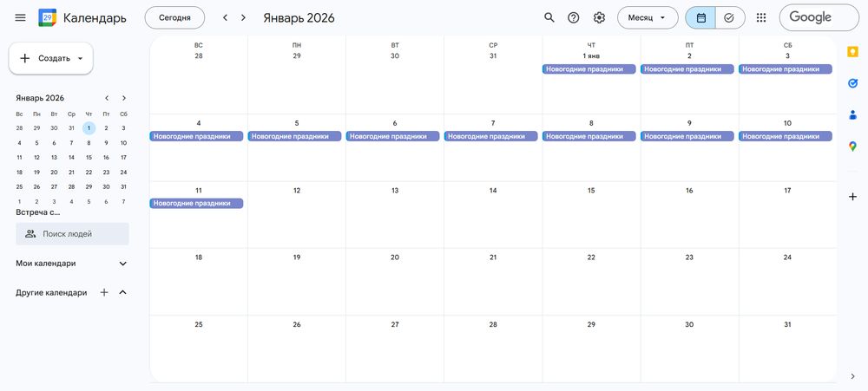Open Google Tasks side panel icon
This screenshot has height=391, width=868.
[852, 83]
